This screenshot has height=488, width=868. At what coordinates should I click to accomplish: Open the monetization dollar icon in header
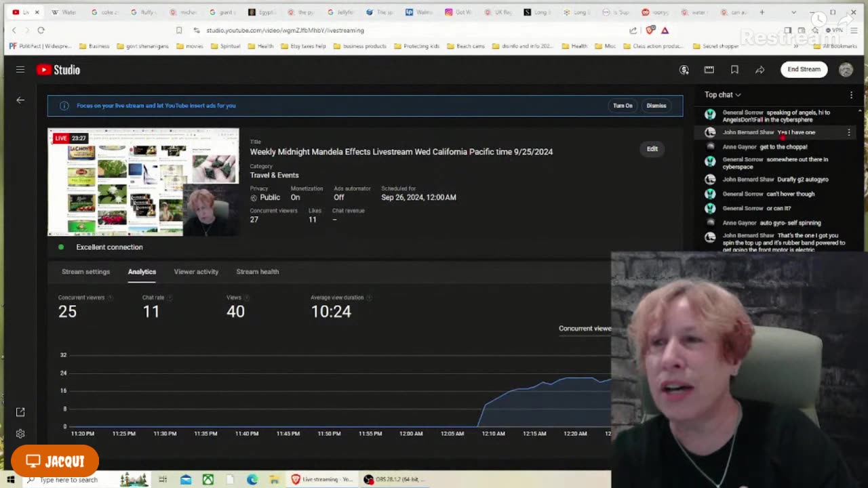pyautogui.click(x=684, y=70)
